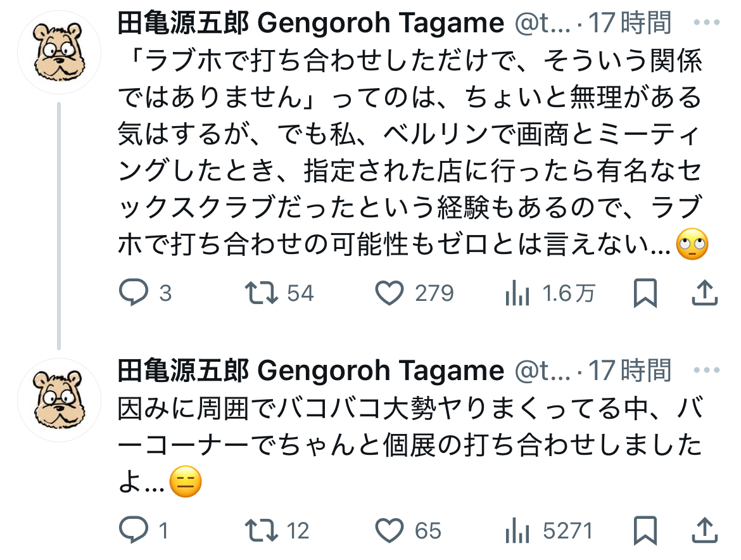Bookmark the second tweet
Viewport: 741px width, 560px height.
coord(645,530)
